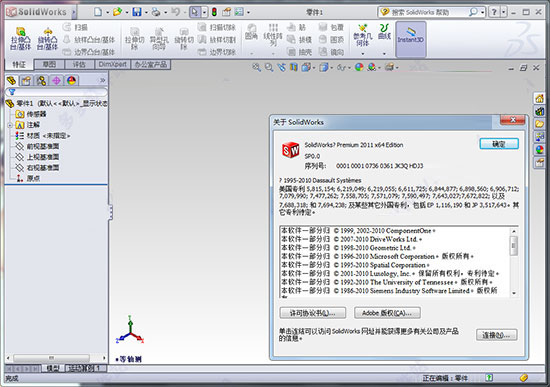Open the SolidWorks Resources home icon
The image size is (550, 387).
(539, 99)
